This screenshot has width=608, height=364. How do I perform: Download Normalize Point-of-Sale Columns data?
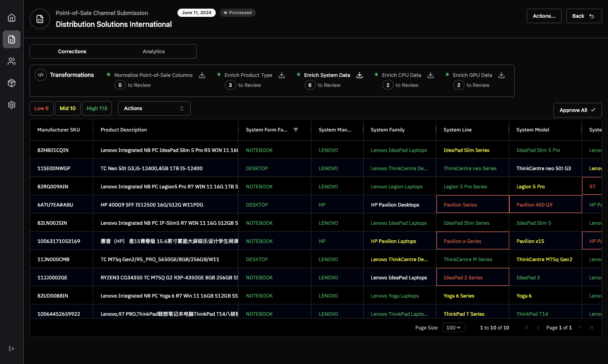[x=202, y=75]
